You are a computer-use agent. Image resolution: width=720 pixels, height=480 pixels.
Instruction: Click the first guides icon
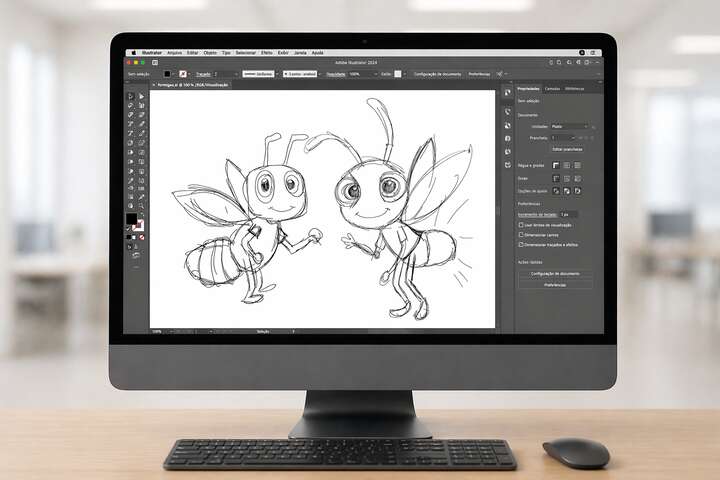(x=556, y=178)
